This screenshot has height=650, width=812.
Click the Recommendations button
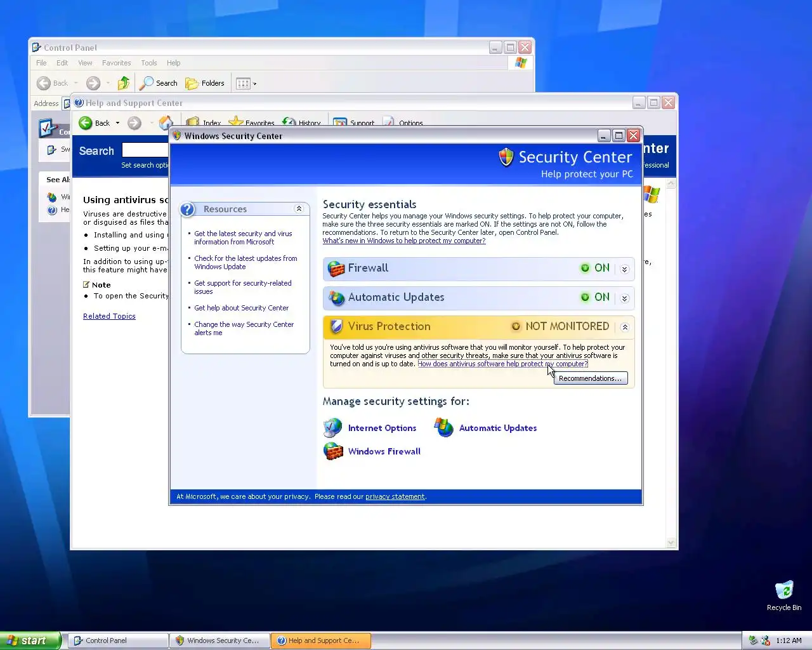591,378
